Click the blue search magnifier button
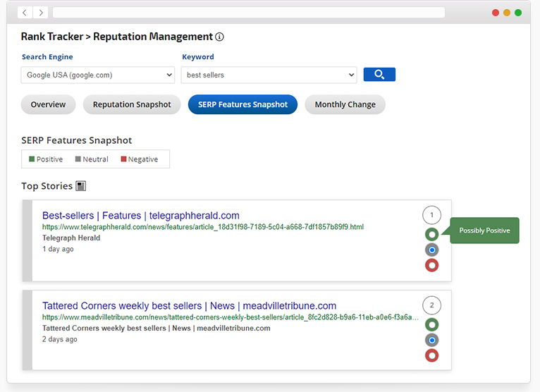540x392 pixels. (379, 75)
